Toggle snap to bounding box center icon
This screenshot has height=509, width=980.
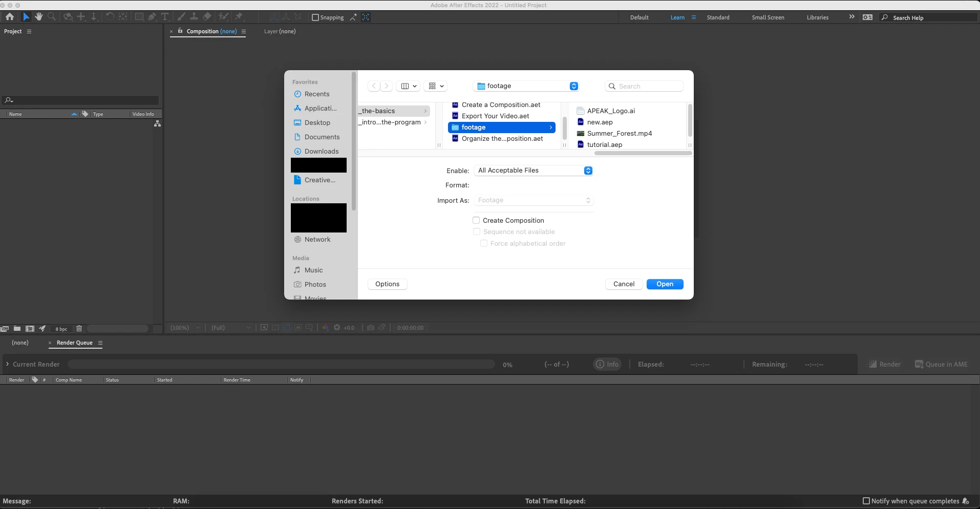point(366,17)
